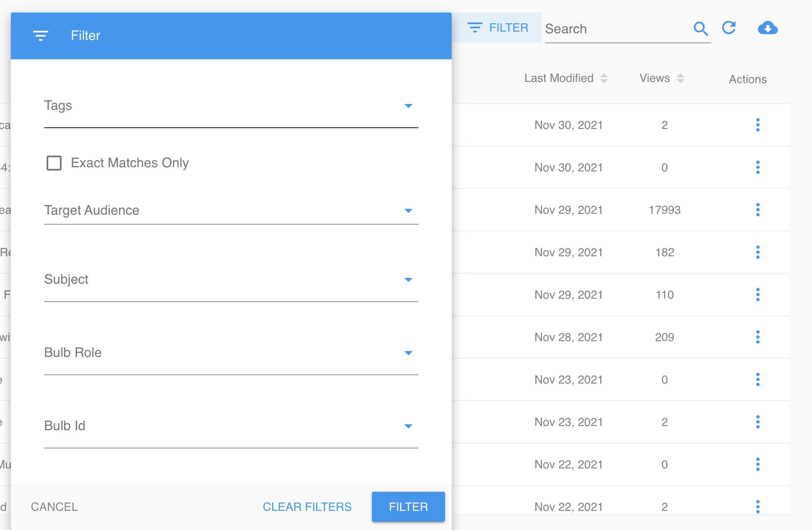Screen dimensions: 812x530
Task: Open actions menu for 17993 views row
Action: point(758,210)
